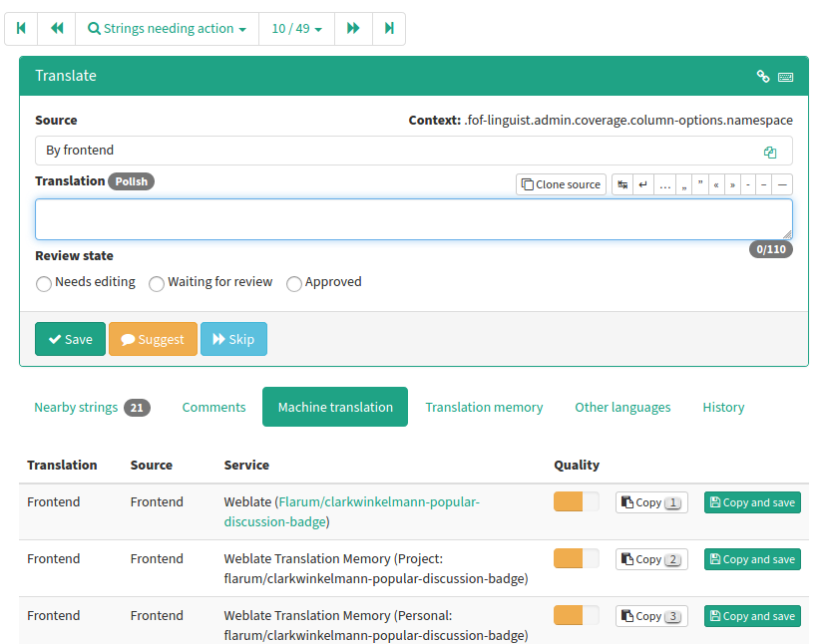Select Needs editing review state
The height and width of the screenshot is (644, 823).
tap(44, 284)
